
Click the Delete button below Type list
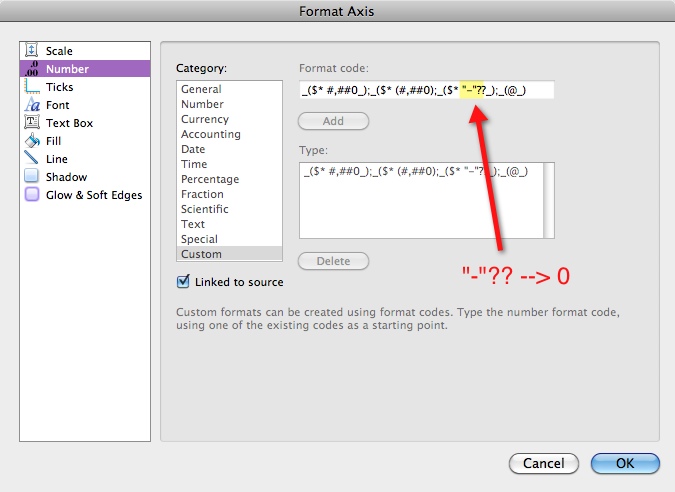tap(333, 261)
